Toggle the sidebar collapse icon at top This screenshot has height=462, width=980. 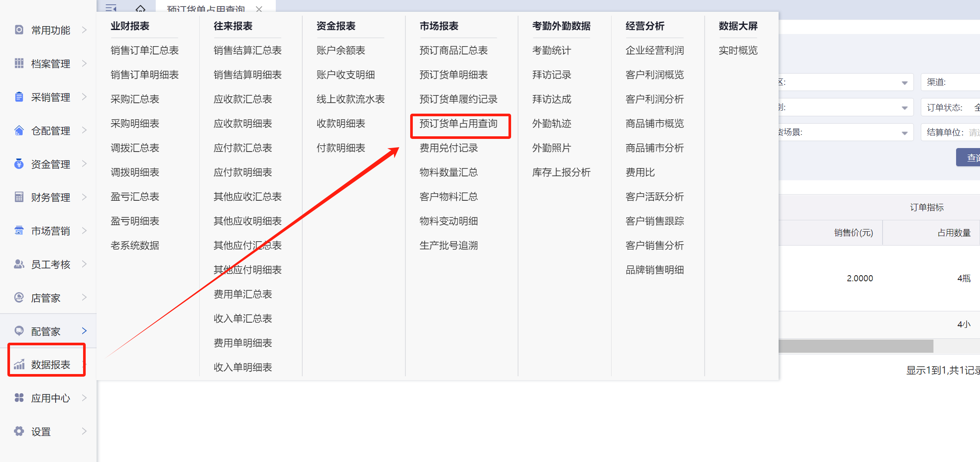pyautogui.click(x=111, y=8)
